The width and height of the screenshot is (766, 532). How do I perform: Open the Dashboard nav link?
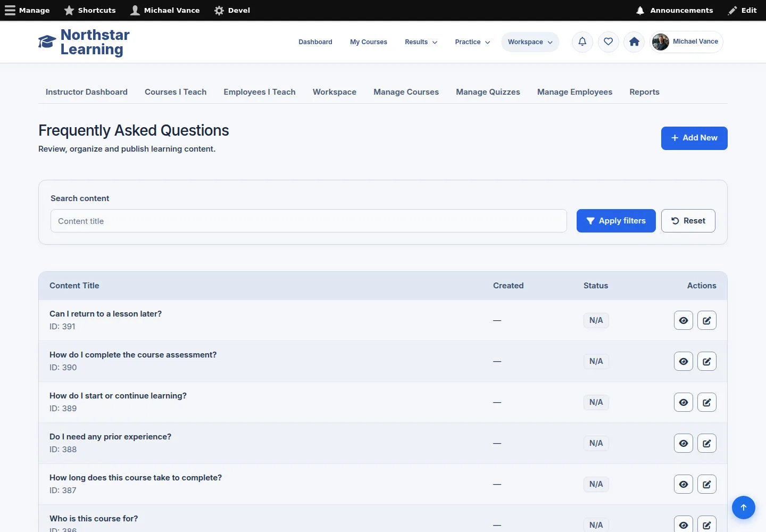pyautogui.click(x=315, y=42)
